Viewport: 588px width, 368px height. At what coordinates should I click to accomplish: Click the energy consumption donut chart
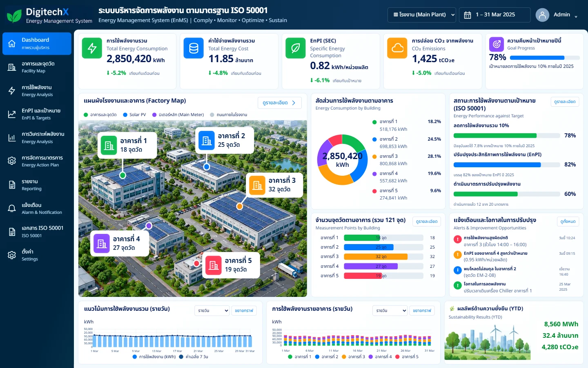(342, 159)
